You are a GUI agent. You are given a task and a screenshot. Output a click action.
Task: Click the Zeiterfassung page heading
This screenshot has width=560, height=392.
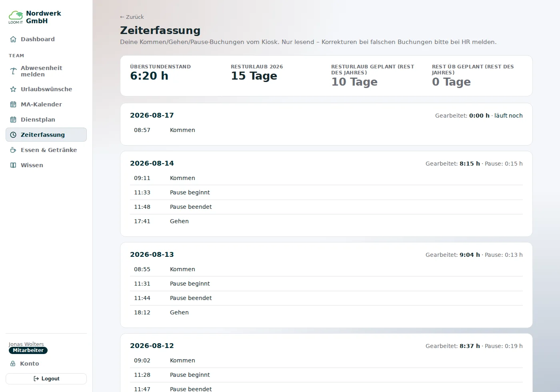160,30
